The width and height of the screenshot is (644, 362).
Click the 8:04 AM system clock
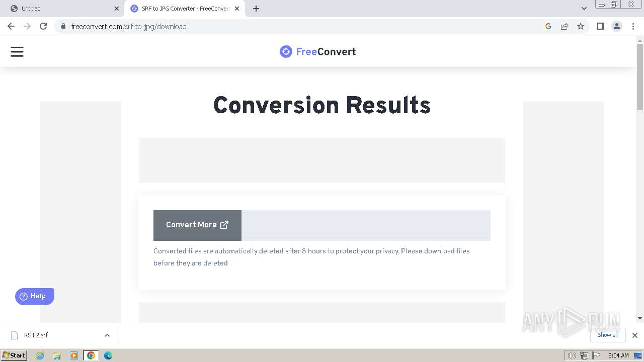618,355
